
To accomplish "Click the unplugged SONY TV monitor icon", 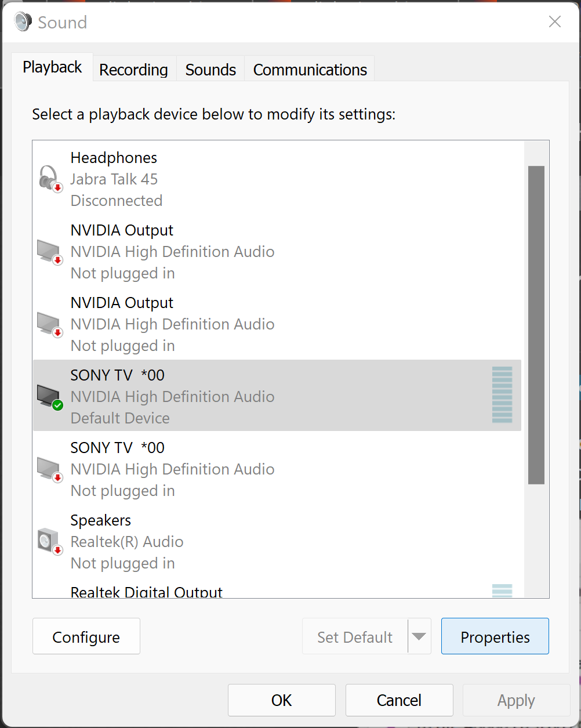I will click(50, 469).
